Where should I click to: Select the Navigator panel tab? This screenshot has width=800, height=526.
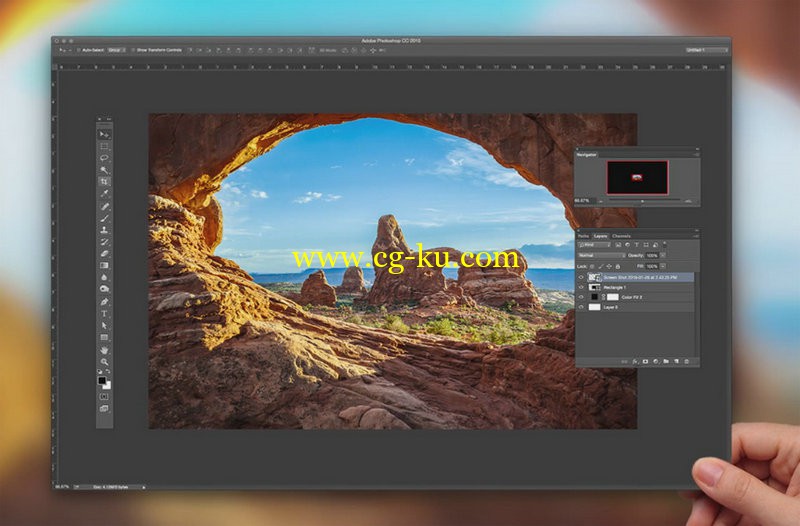[586, 154]
